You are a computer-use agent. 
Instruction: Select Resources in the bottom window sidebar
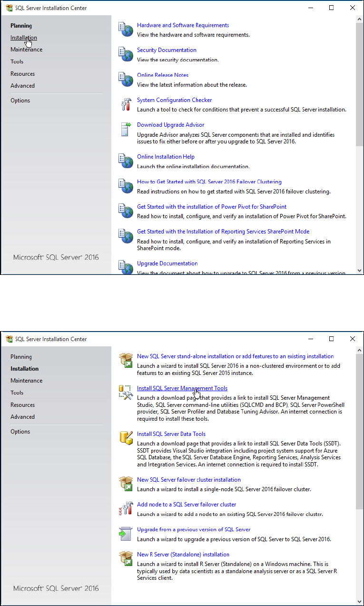[x=22, y=405]
